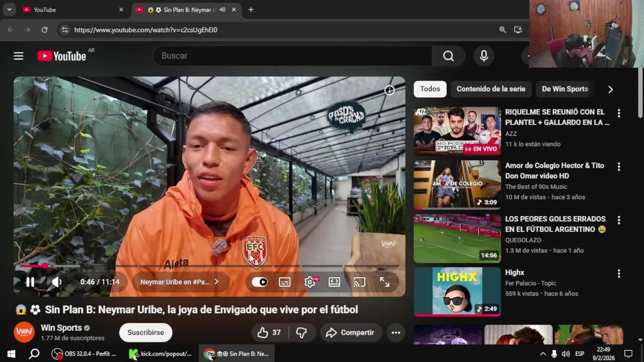Open the notifications action center
The height and width of the screenshot is (362, 644).
628,354
